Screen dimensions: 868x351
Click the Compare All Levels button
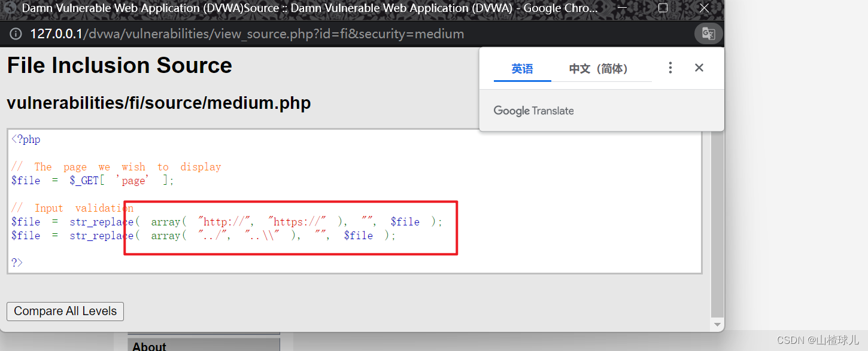[x=65, y=311]
